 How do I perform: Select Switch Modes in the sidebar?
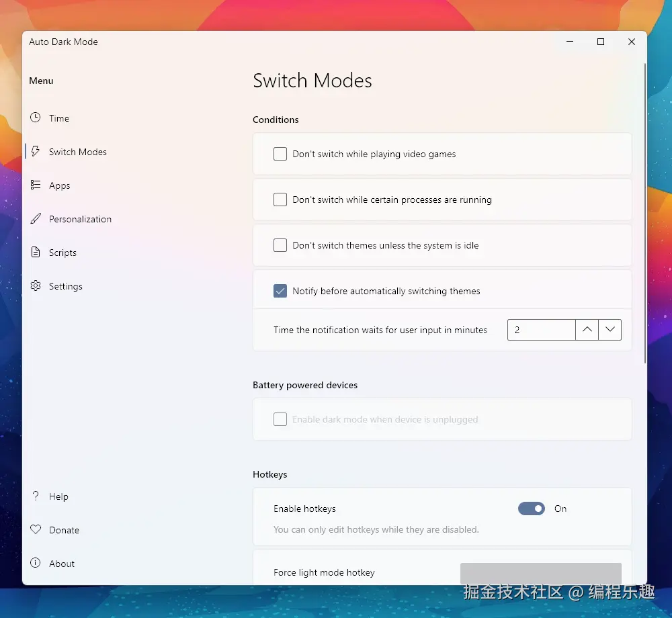pyautogui.click(x=77, y=152)
